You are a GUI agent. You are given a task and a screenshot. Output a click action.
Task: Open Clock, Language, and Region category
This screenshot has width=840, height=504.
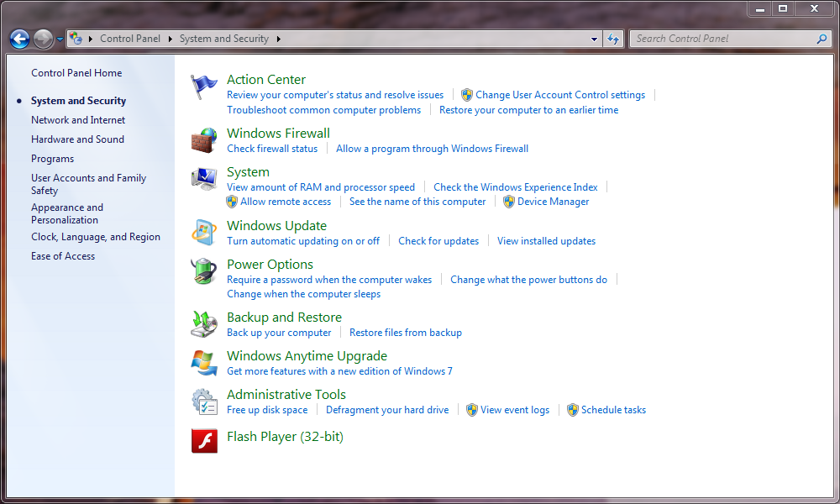(x=96, y=237)
